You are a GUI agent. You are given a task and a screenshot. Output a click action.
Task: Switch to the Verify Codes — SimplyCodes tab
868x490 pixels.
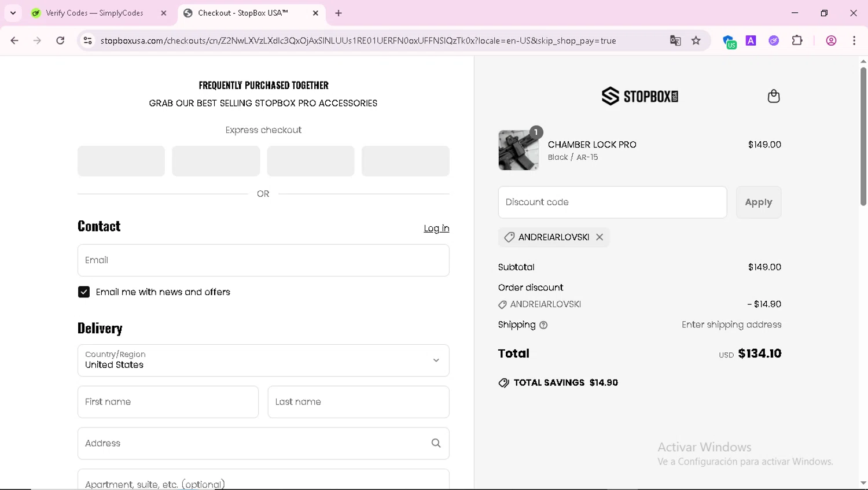coord(100,13)
